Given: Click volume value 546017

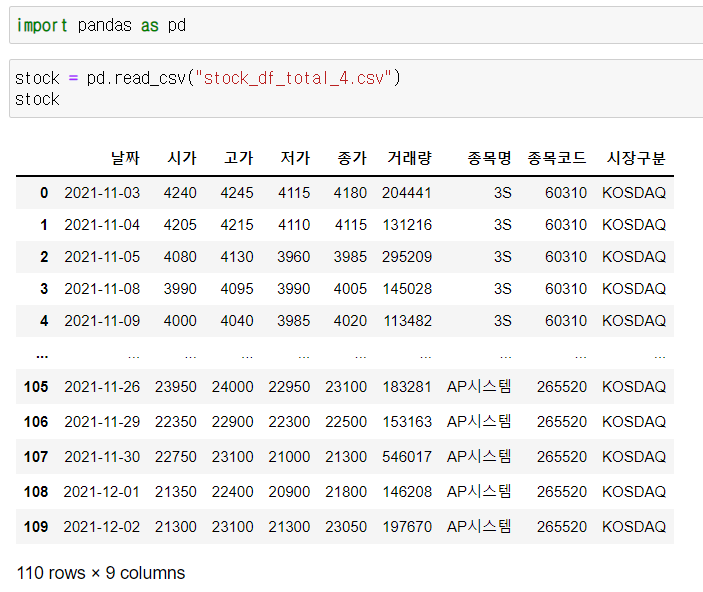Looking at the screenshot, I should 407,457.
